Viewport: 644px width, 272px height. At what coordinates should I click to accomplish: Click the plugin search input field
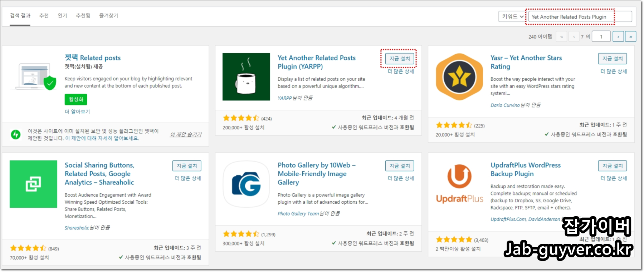pyautogui.click(x=580, y=16)
